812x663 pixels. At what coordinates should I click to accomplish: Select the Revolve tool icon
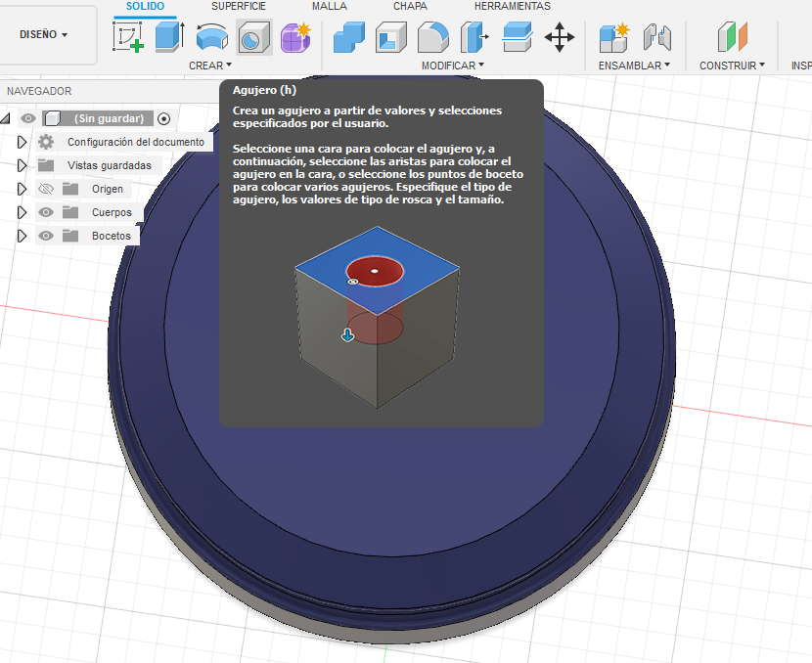pyautogui.click(x=211, y=37)
